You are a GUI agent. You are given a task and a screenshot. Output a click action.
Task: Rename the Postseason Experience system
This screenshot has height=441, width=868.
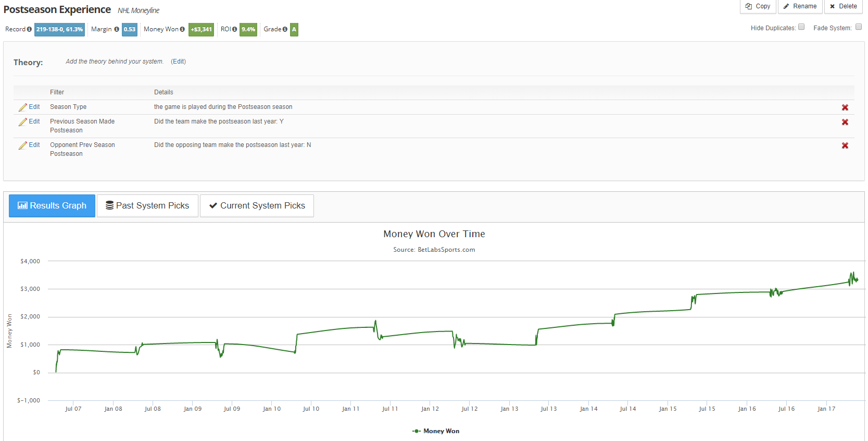pyautogui.click(x=800, y=6)
